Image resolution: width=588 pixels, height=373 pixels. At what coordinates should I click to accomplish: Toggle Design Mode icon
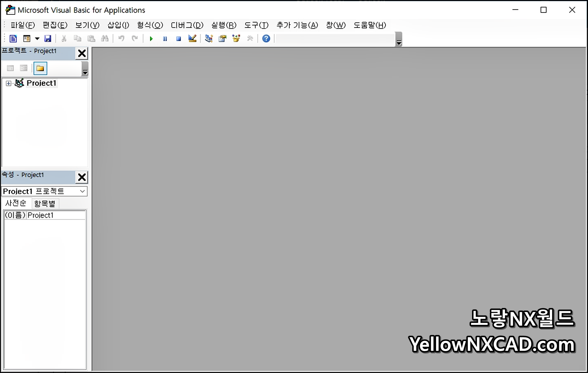coord(192,39)
